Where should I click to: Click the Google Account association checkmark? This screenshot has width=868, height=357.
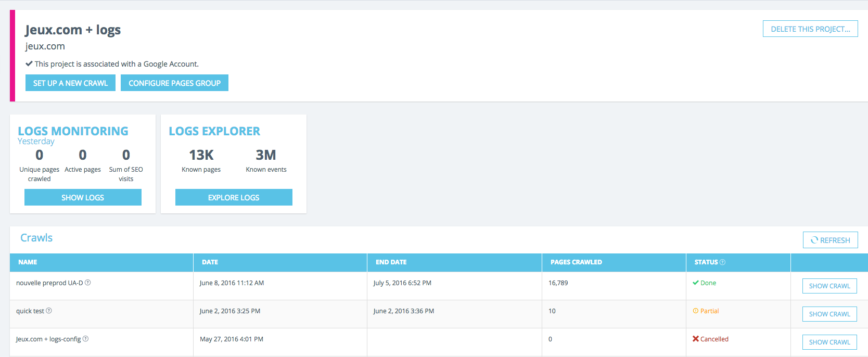[x=29, y=63]
